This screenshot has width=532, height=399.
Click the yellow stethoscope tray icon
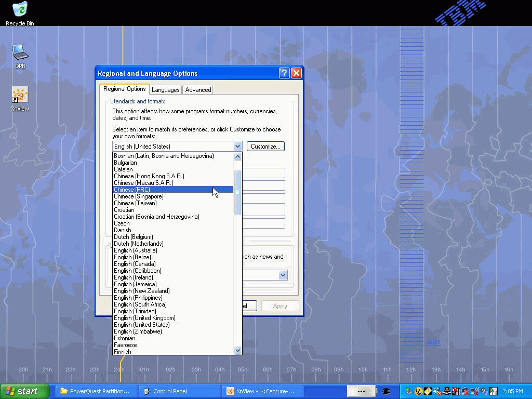pos(418,391)
